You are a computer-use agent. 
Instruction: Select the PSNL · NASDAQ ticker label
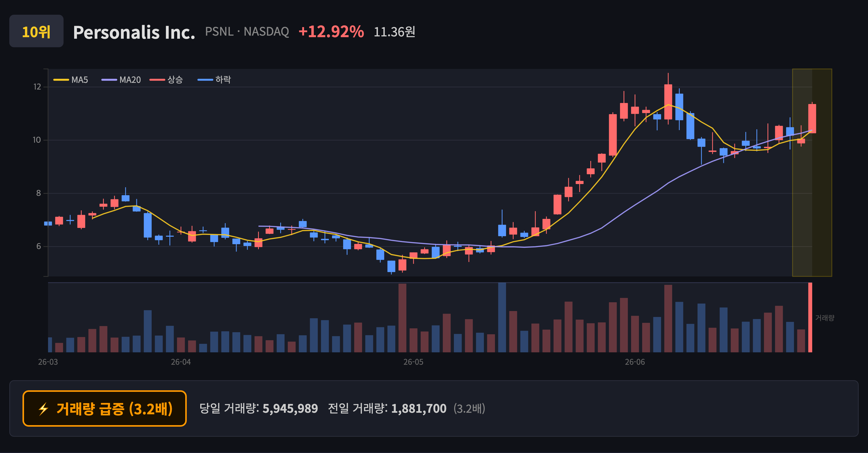coord(247,32)
